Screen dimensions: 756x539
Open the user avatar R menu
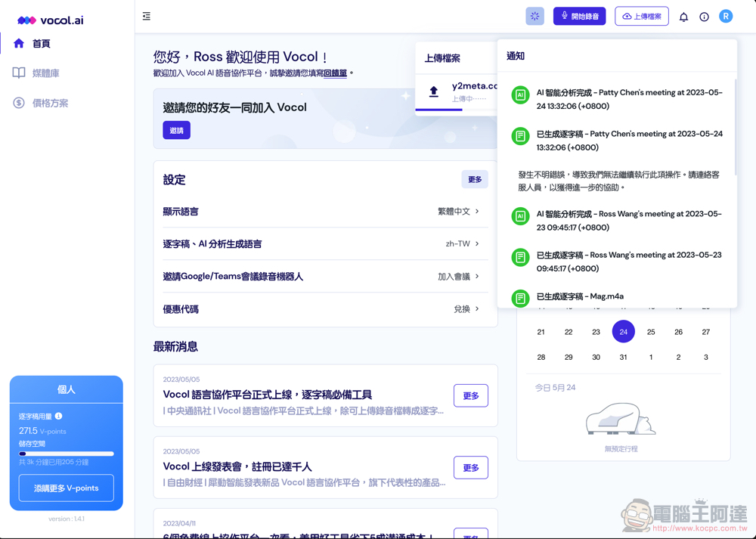726,16
